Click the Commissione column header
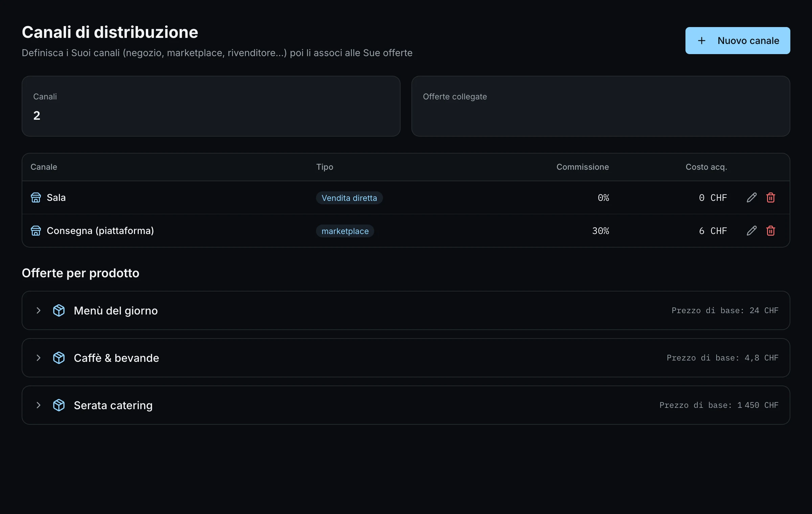812x514 pixels. 582,167
